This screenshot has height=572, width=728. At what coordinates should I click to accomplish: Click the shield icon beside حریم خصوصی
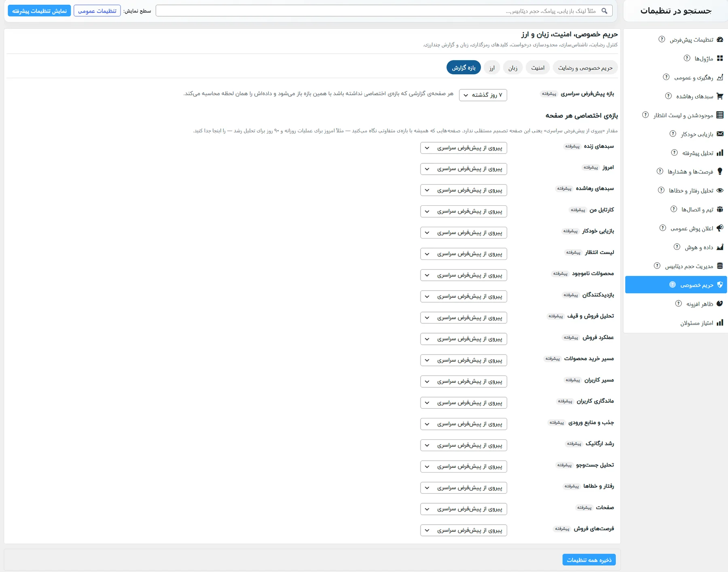[720, 285]
